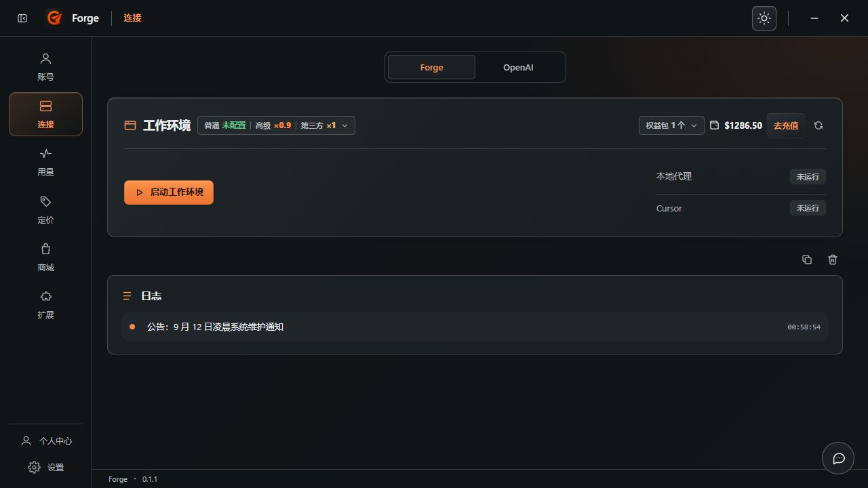Toggle the sidebar collapse icon

22,18
